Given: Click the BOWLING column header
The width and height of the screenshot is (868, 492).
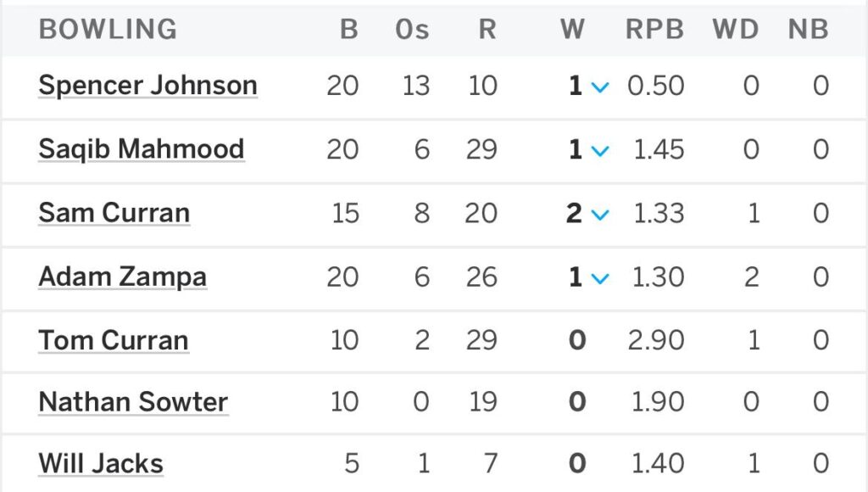Looking at the screenshot, I should (108, 30).
